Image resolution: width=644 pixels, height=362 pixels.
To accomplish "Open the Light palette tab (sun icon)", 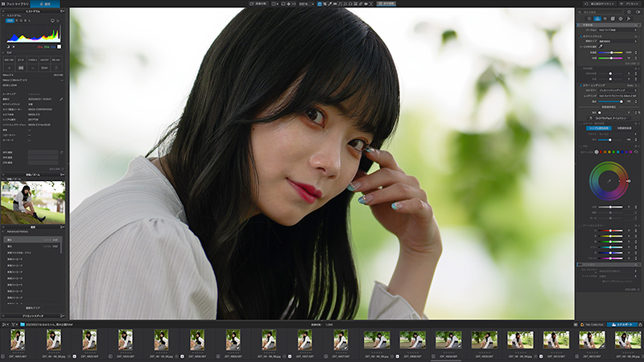I will click(589, 19).
